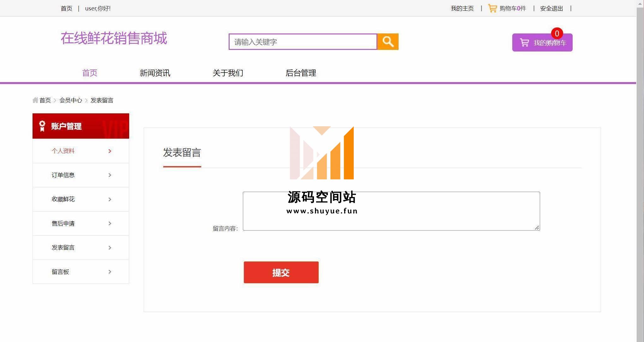This screenshot has height=342, width=644.
Task: Select 留言板 in account sidebar
Action: [81, 272]
